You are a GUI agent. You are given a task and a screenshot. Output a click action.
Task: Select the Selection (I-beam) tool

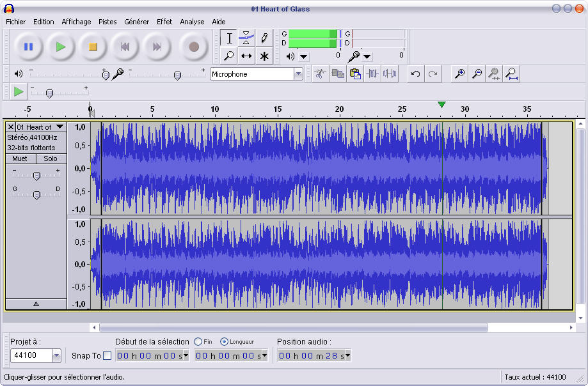click(x=229, y=38)
